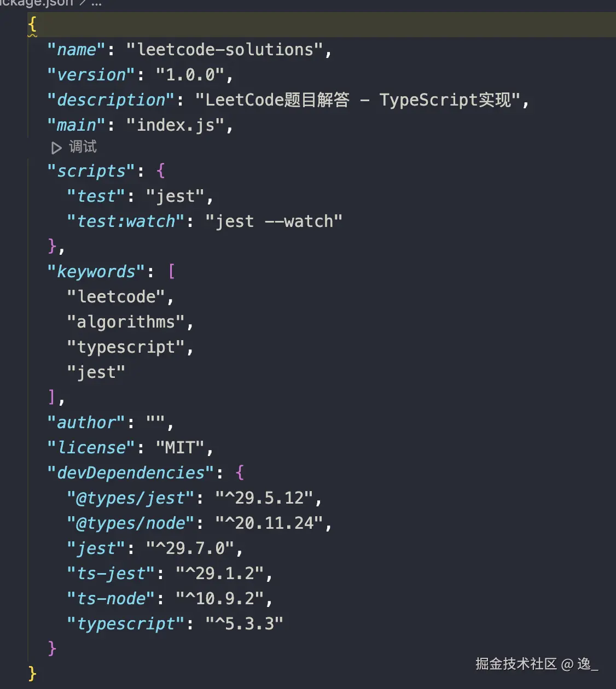616x689 pixels.
Task: Click the "test" script key
Action: click(96, 196)
